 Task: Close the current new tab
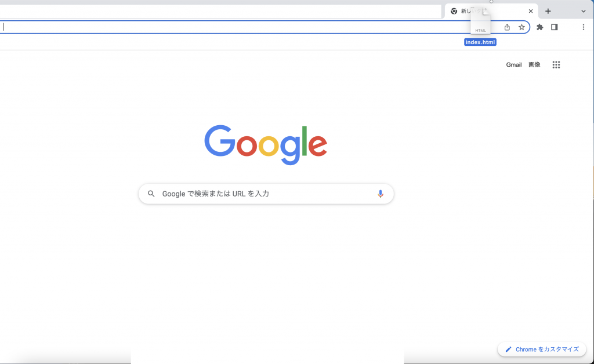[x=531, y=12]
